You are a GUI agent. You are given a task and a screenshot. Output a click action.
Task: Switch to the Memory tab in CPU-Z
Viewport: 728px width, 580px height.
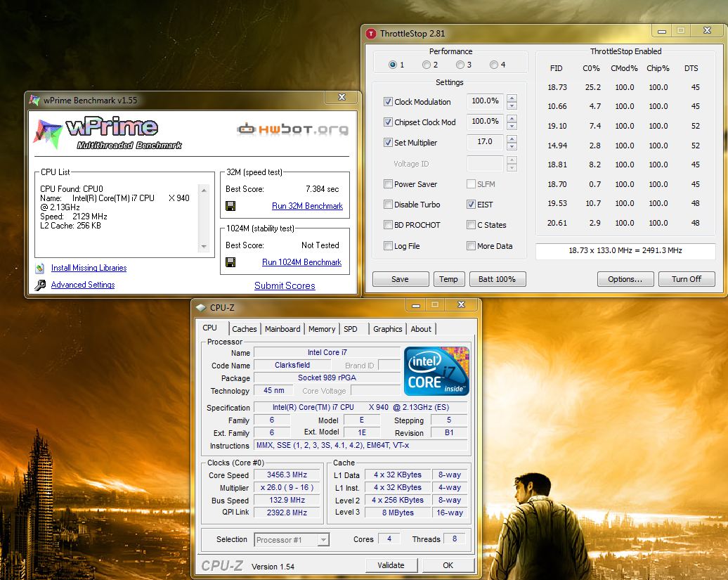coord(321,329)
